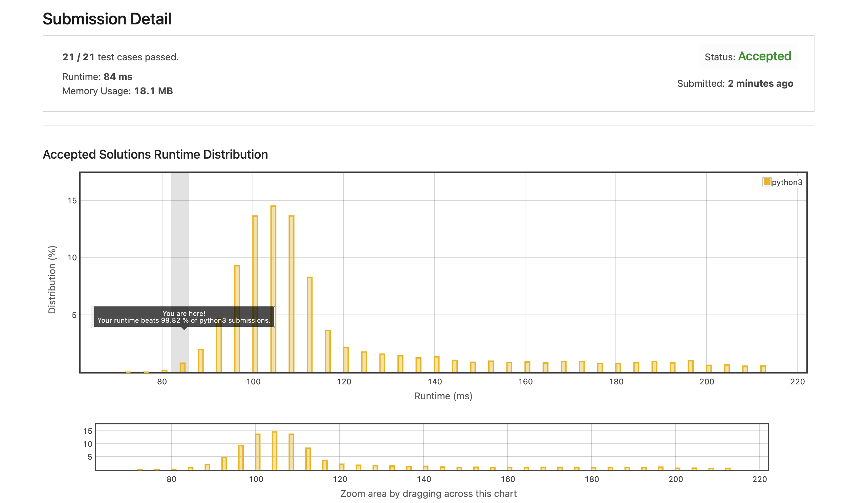This screenshot has height=503, width=868.
Task: Click 'Runtime (ms)' axis title
Action: (x=443, y=396)
